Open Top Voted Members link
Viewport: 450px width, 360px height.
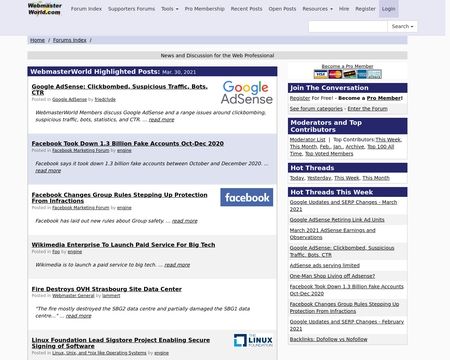(329, 154)
